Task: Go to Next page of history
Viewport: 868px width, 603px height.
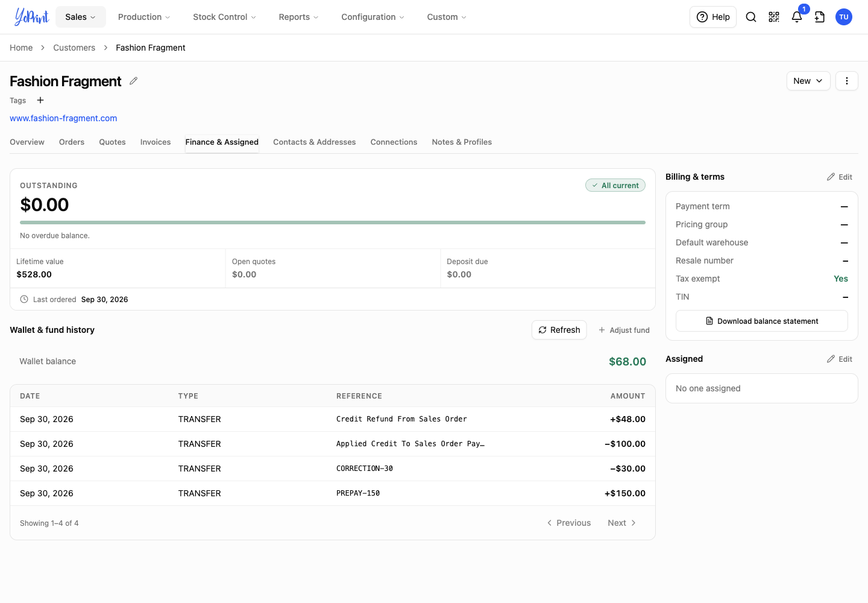Action: coord(622,523)
